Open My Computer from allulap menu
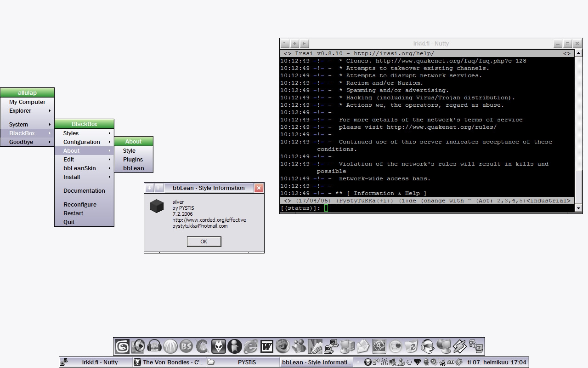This screenshot has height=368, width=588. point(27,102)
